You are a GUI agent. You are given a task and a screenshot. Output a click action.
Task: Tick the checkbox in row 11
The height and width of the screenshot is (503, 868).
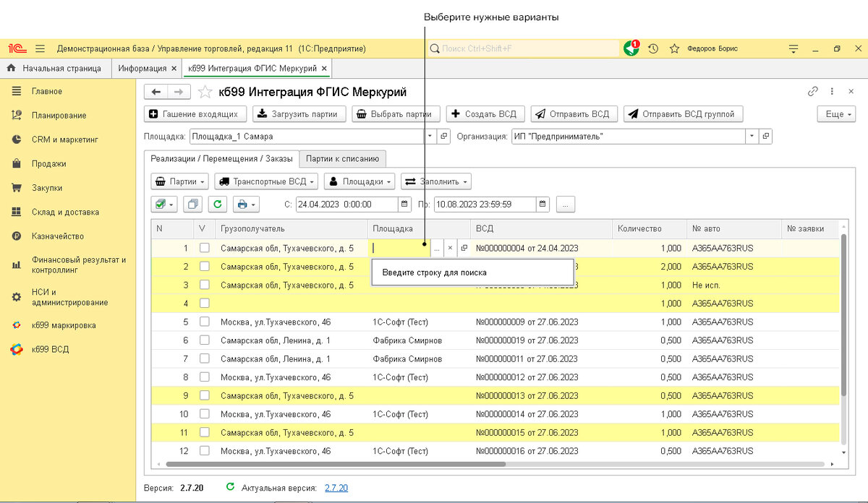point(205,432)
